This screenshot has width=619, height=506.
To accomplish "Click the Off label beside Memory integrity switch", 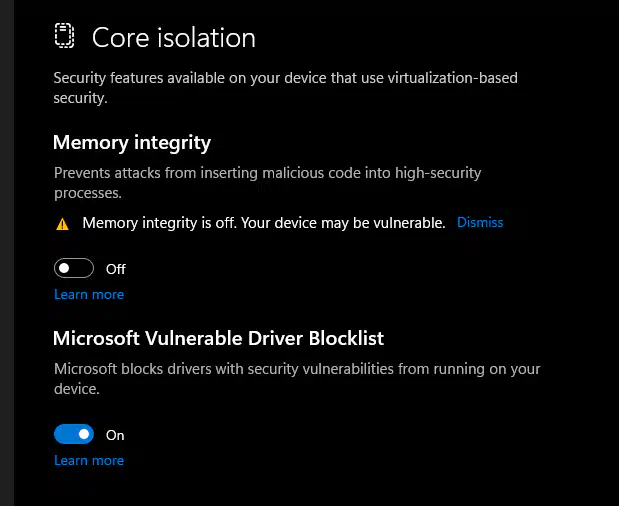I will pos(116,269).
